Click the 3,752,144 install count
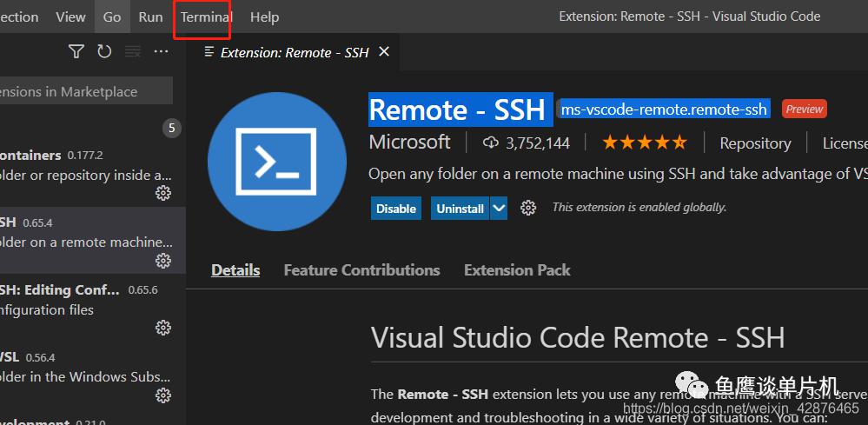The width and height of the screenshot is (868, 425). (x=538, y=143)
